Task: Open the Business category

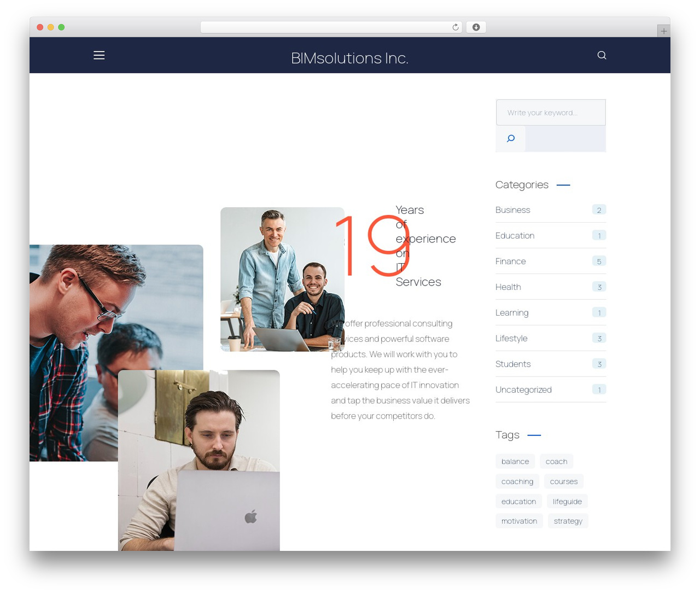Action: 512,210
